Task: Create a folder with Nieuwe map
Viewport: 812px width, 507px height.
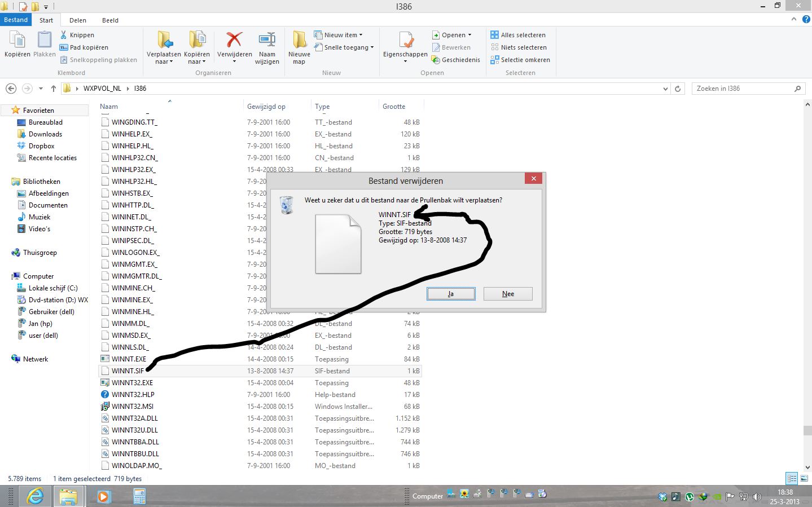Action: tap(299, 47)
